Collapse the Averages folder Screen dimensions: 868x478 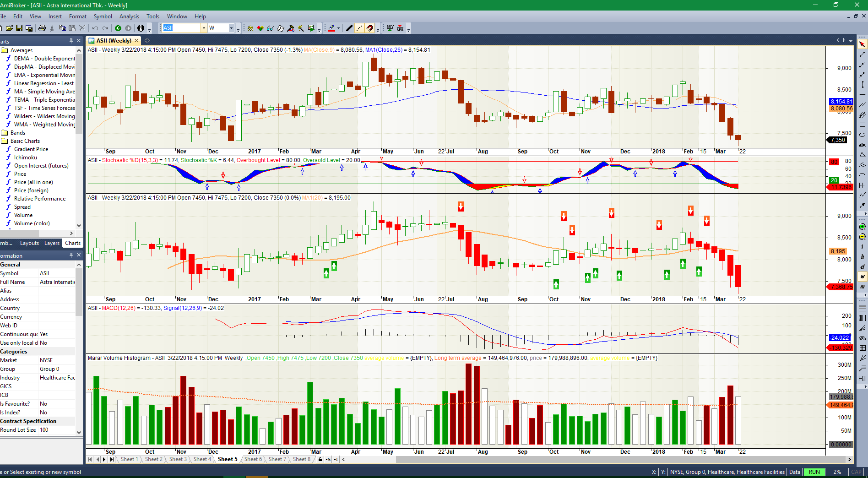coord(5,50)
